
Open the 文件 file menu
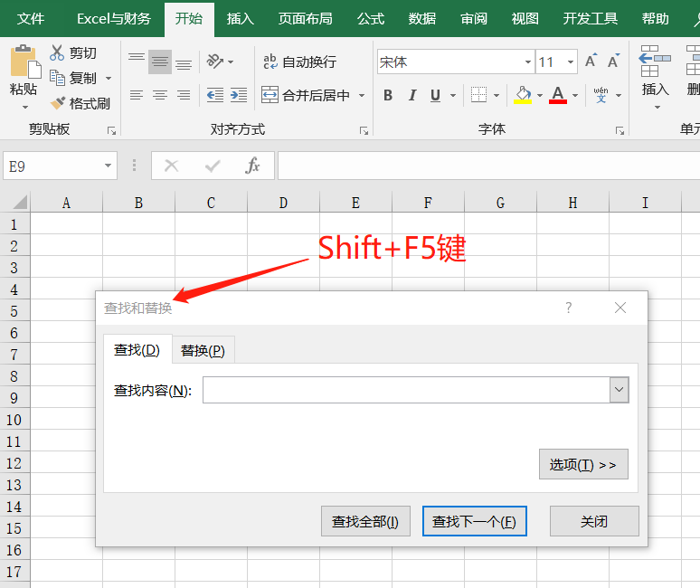pyautogui.click(x=31, y=19)
